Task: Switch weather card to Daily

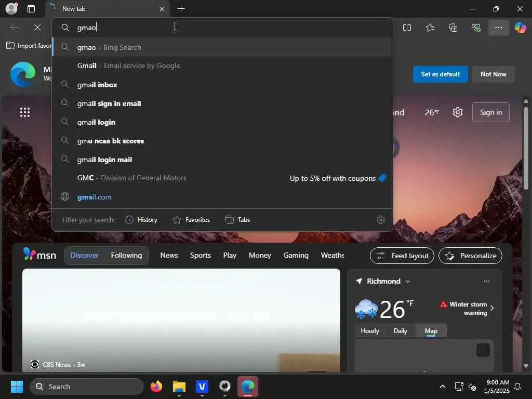Action: click(400, 331)
